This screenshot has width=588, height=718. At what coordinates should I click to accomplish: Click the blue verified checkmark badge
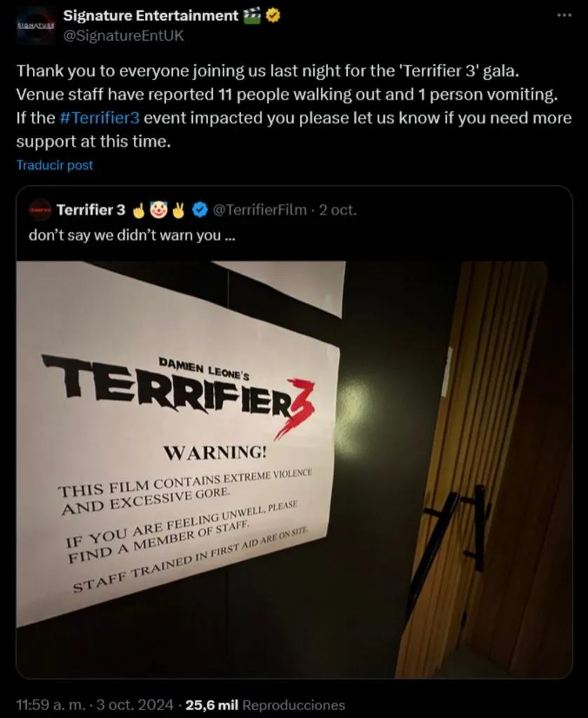[199, 210]
